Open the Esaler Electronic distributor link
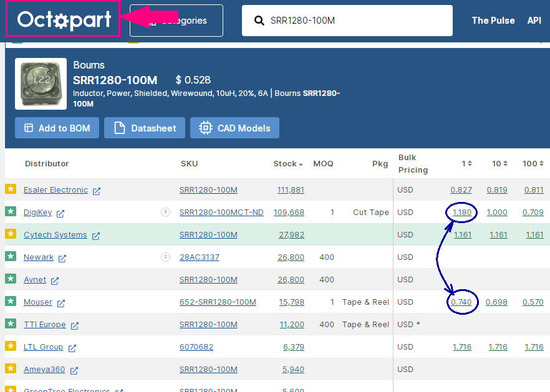Image resolution: width=550 pixels, height=392 pixels. 55,189
